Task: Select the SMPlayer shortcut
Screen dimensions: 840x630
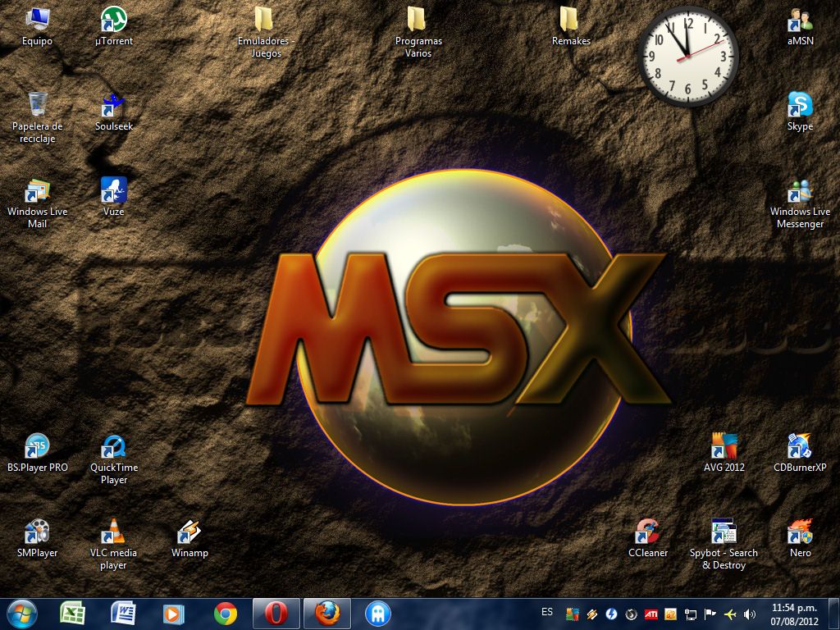Action: click(x=37, y=539)
